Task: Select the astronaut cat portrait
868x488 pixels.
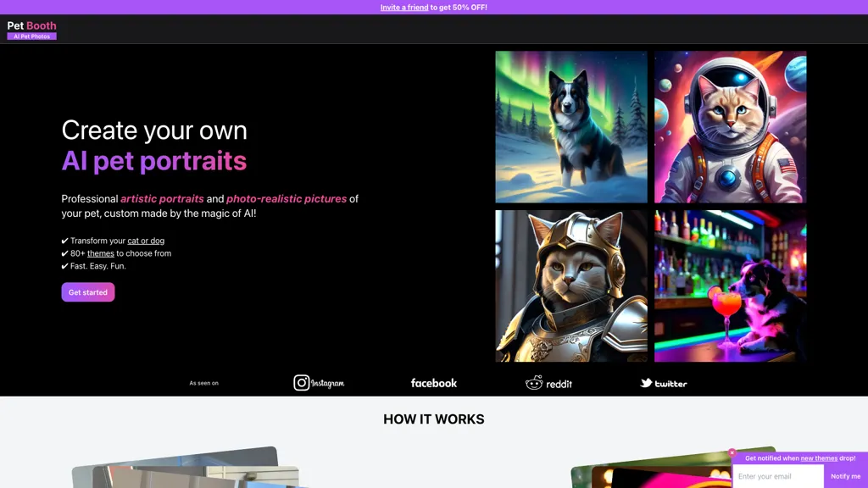Action: pos(730,127)
